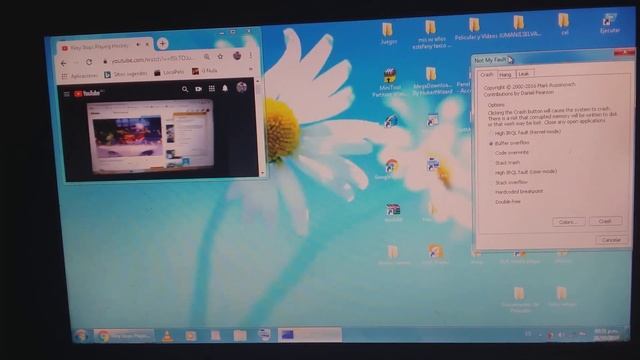Open the Aplicaciones apps bookmark
This screenshot has height=360, width=640.
click(80, 76)
